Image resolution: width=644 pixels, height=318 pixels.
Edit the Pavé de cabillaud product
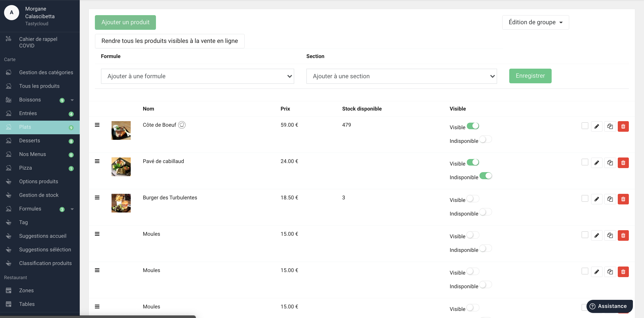(x=597, y=163)
